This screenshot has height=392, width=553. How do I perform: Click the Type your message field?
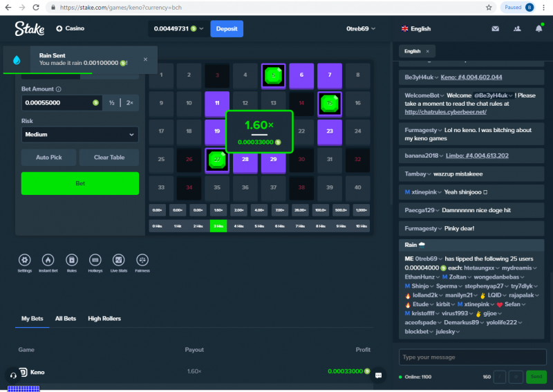click(x=473, y=357)
